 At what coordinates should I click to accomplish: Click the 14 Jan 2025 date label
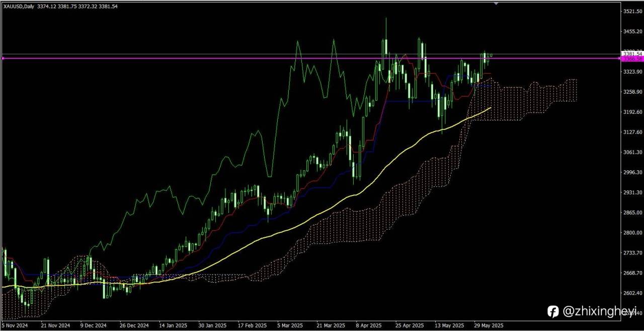173,325
